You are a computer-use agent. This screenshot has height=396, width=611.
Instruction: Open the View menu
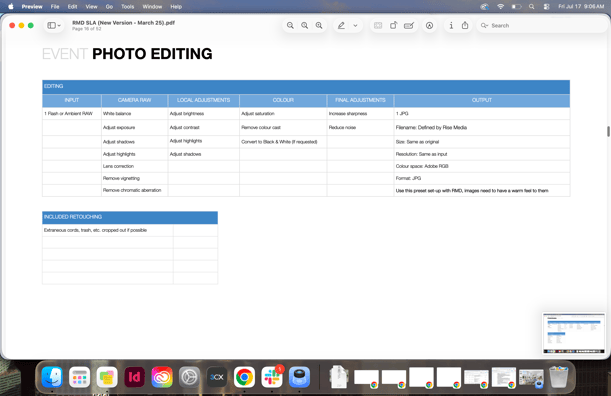point(91,7)
